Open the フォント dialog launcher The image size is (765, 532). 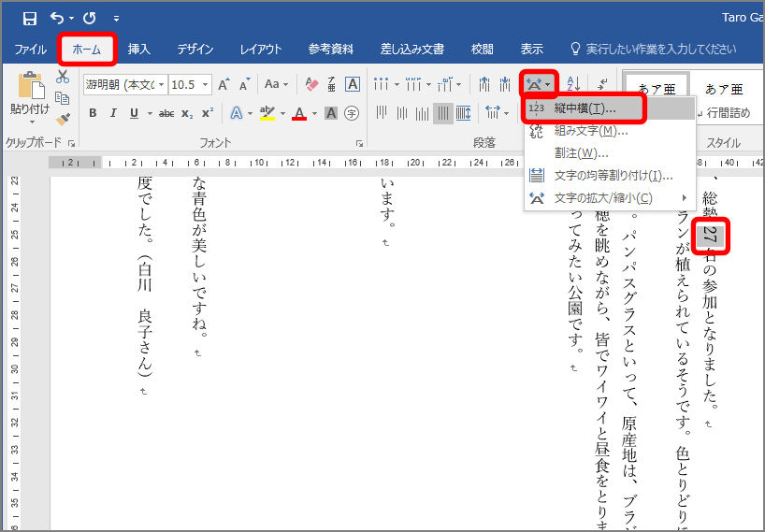[x=359, y=143]
